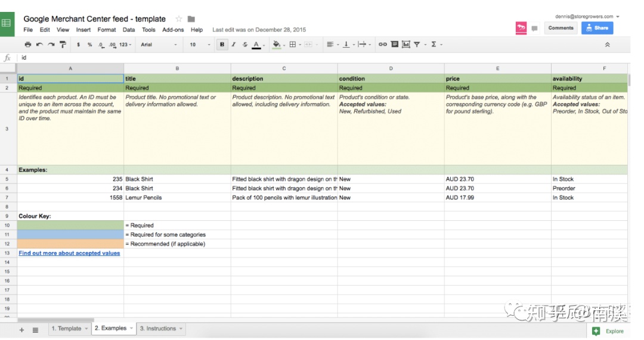Viewport: 644px width, 340px height.
Task: Open the Google Sheets home icon
Action: click(x=7, y=24)
